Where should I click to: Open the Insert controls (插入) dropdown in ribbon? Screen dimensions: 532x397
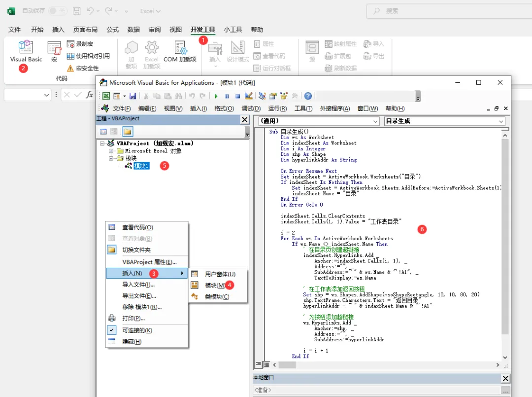(x=215, y=54)
